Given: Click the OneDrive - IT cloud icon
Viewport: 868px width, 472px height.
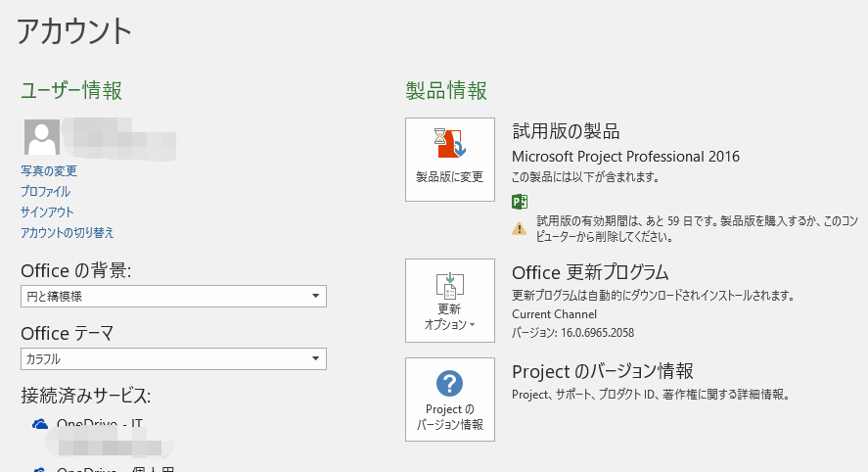Looking at the screenshot, I should point(40,424).
